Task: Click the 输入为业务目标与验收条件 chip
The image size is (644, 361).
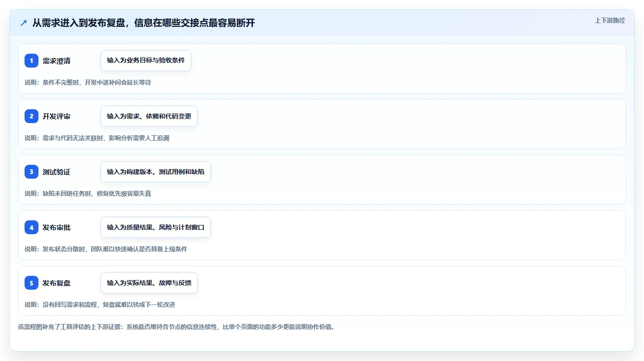Action: [146, 61]
